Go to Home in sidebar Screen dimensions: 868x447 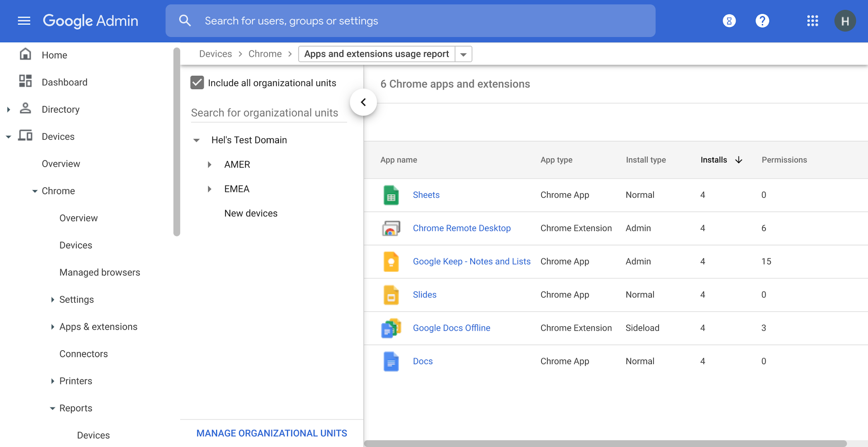point(54,55)
